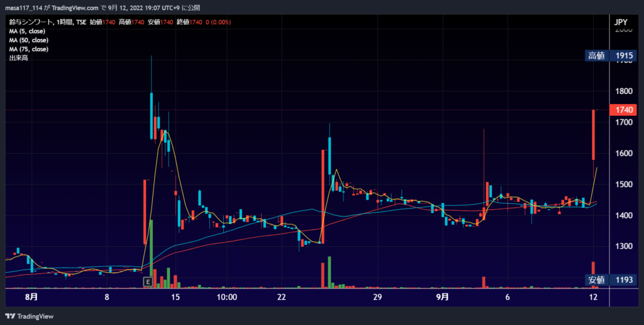Click the 29 date axis label
This screenshot has height=325, width=644.
pos(377,297)
